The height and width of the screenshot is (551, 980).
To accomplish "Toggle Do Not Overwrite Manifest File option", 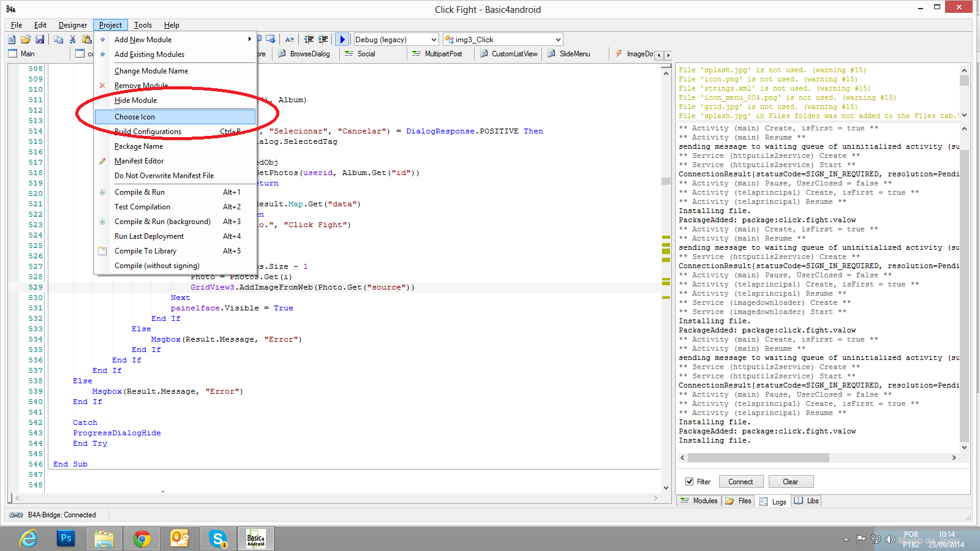I will pyautogui.click(x=164, y=176).
